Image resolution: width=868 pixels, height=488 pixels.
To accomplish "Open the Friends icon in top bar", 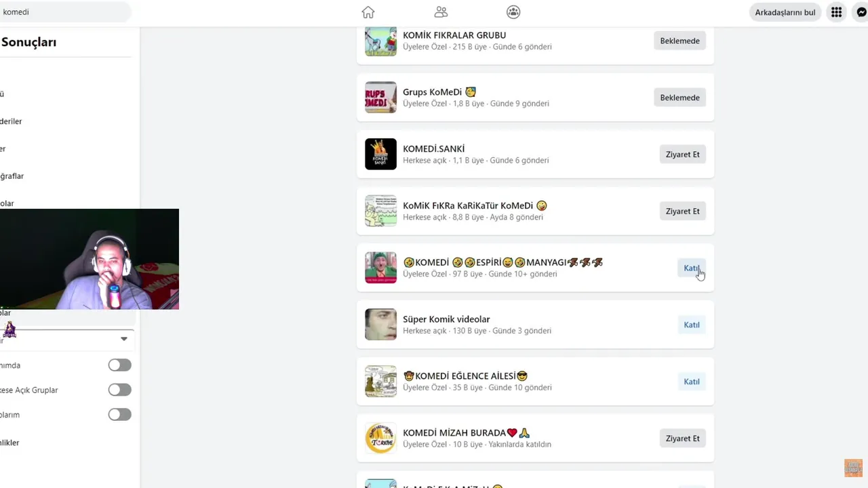I will [441, 12].
